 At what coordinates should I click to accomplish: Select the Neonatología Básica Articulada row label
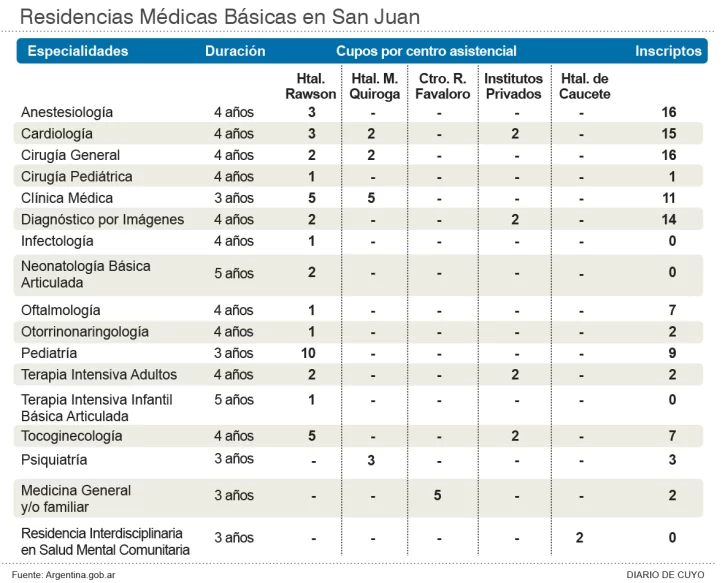[x=86, y=274]
